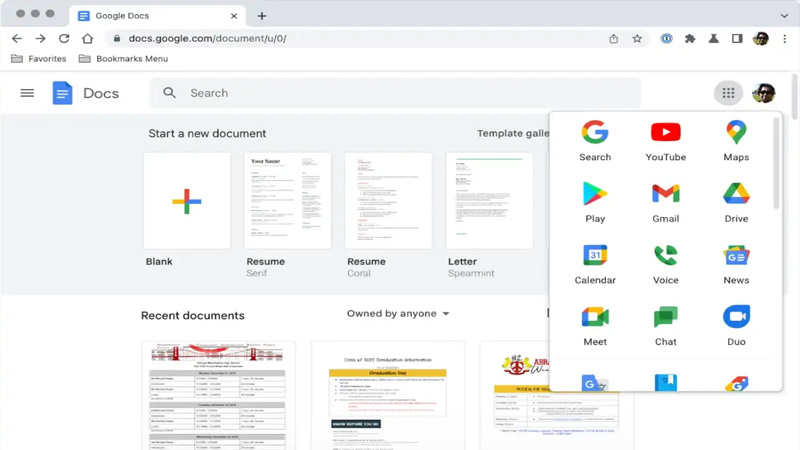Launch Google Meet
This screenshot has height=450, width=800.
click(x=595, y=326)
